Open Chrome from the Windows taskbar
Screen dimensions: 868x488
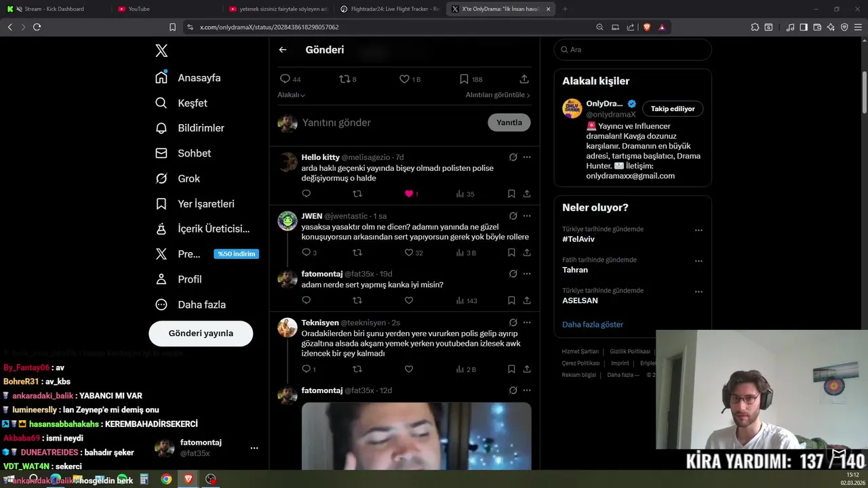point(166,479)
